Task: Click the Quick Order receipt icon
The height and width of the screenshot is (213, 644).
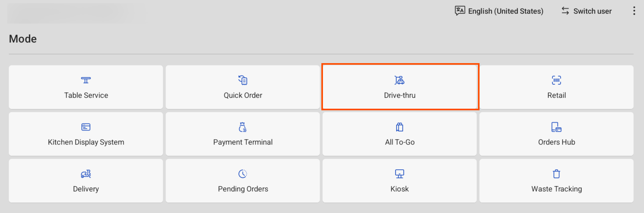Action: coord(243,80)
